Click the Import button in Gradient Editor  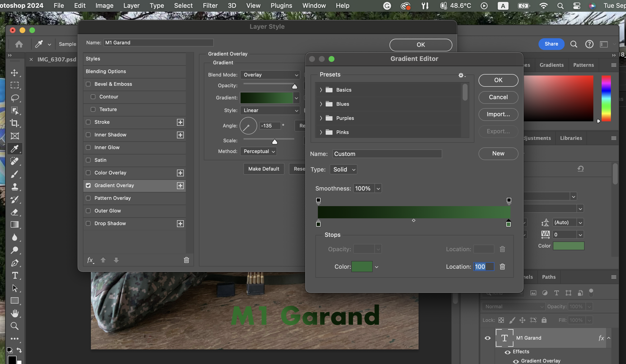(498, 114)
